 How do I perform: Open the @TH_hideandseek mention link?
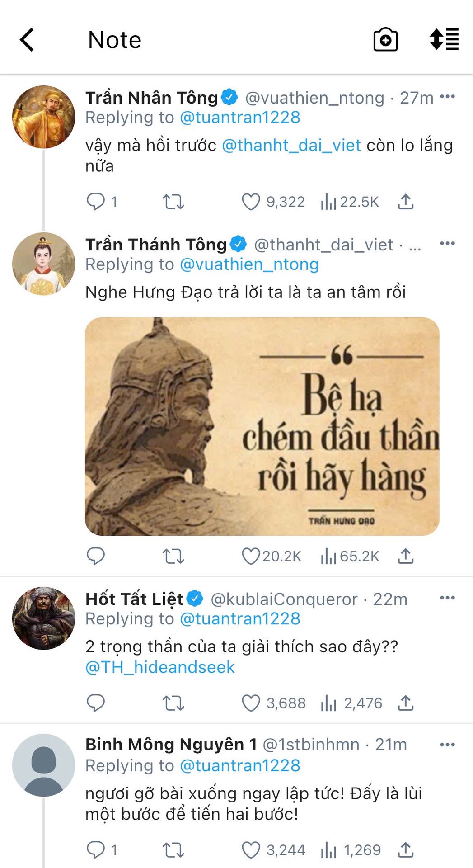pos(160,667)
